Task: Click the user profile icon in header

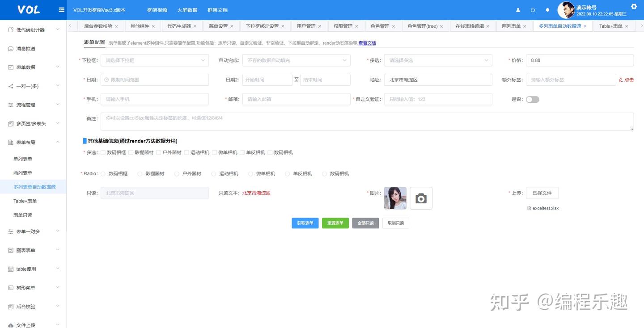Action: pos(518,10)
